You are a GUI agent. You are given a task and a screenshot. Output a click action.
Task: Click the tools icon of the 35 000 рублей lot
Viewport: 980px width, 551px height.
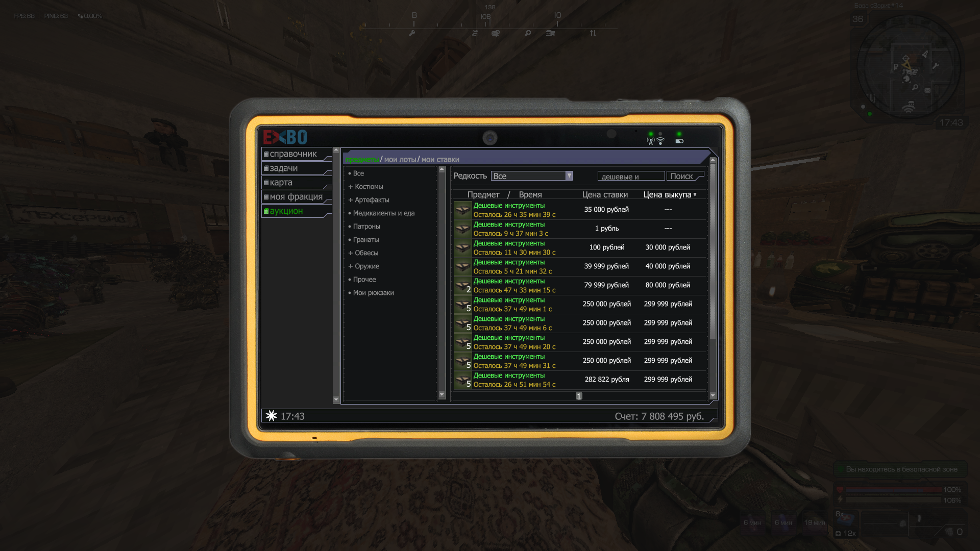point(462,210)
